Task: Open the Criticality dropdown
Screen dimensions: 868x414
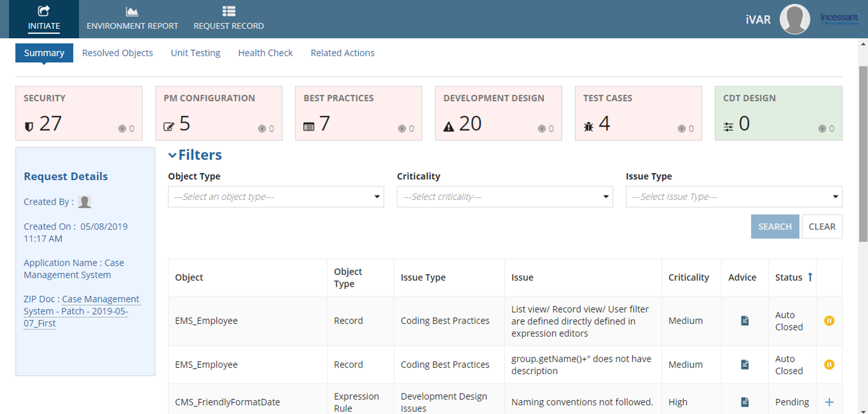Action: (505, 196)
